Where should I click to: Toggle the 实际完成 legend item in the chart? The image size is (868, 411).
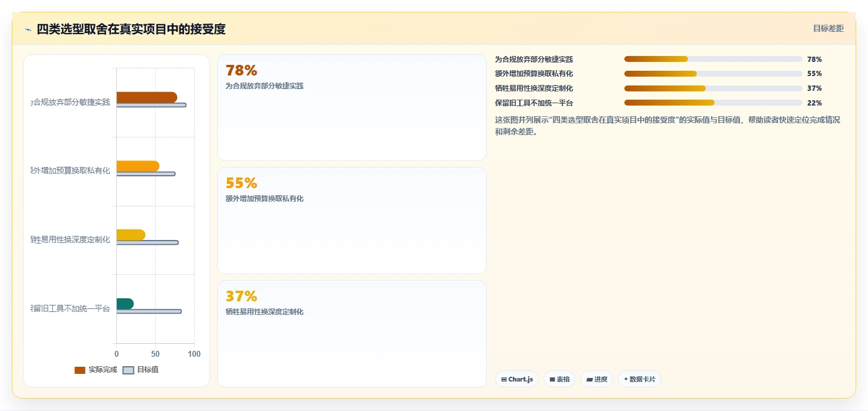pyautogui.click(x=96, y=370)
